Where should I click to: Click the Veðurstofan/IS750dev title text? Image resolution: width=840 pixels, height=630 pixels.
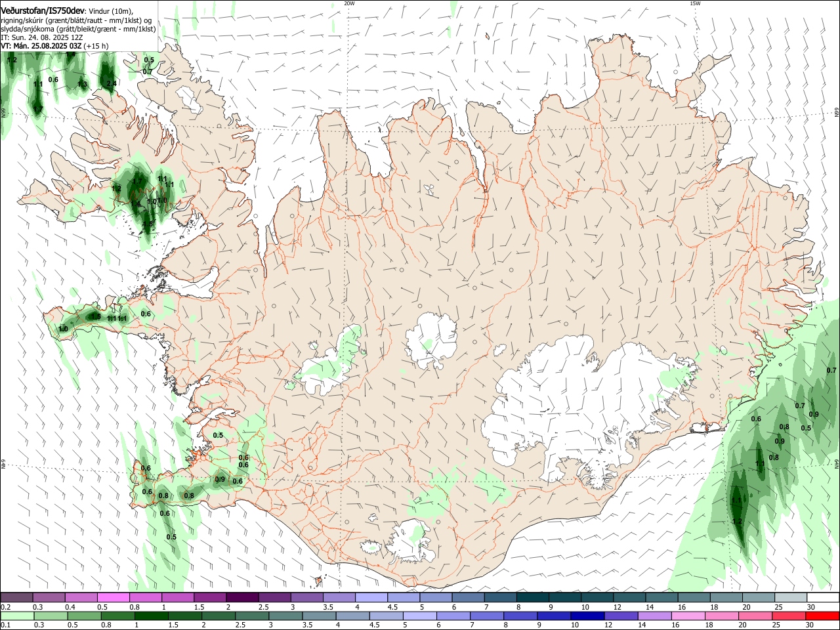pyautogui.click(x=43, y=11)
